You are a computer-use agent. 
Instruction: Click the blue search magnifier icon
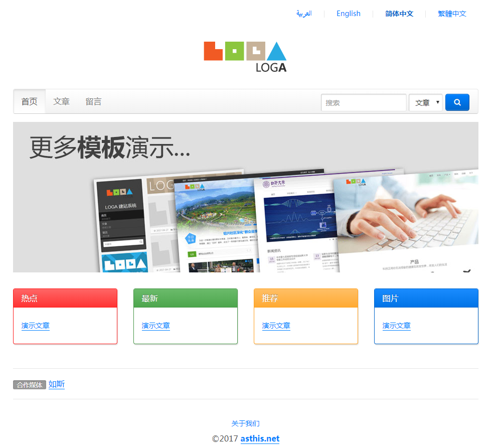coord(457,102)
